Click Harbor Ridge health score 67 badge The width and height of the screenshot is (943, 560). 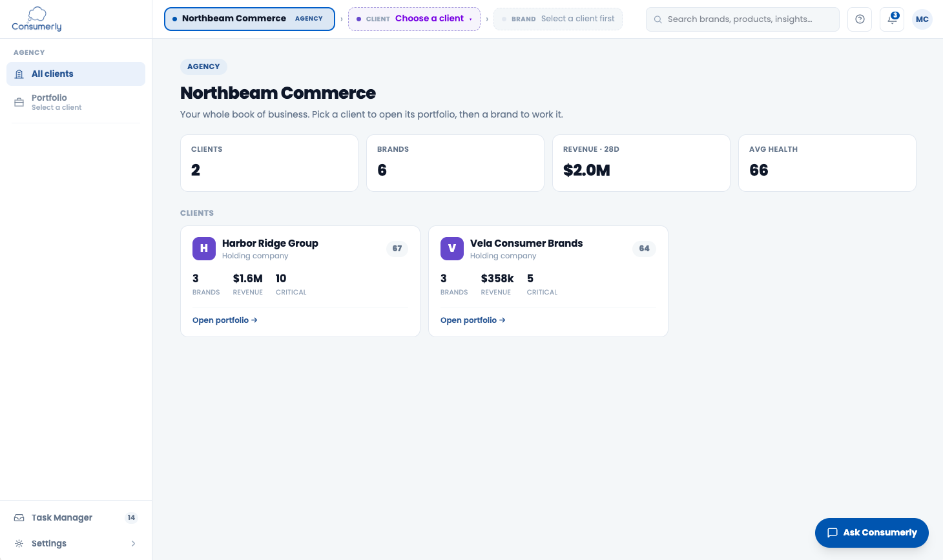click(397, 249)
